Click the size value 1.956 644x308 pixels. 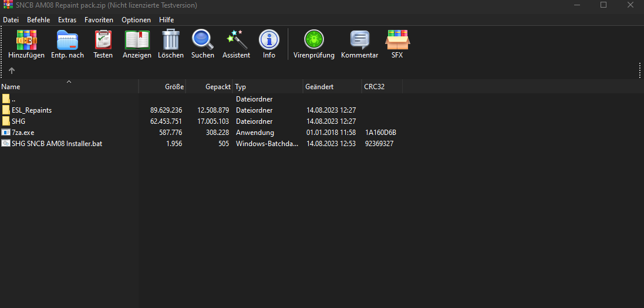pos(174,143)
